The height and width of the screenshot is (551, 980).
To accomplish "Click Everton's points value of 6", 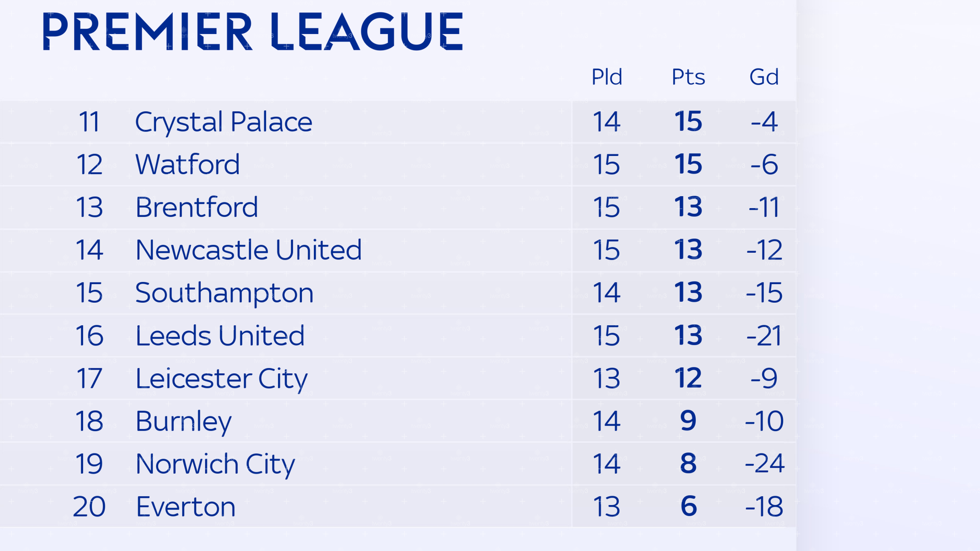I will (688, 507).
